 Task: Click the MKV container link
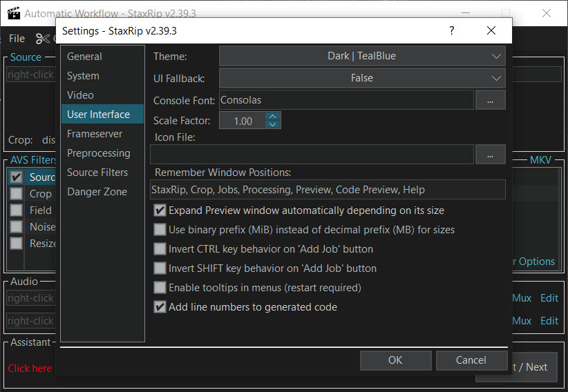[x=540, y=160]
